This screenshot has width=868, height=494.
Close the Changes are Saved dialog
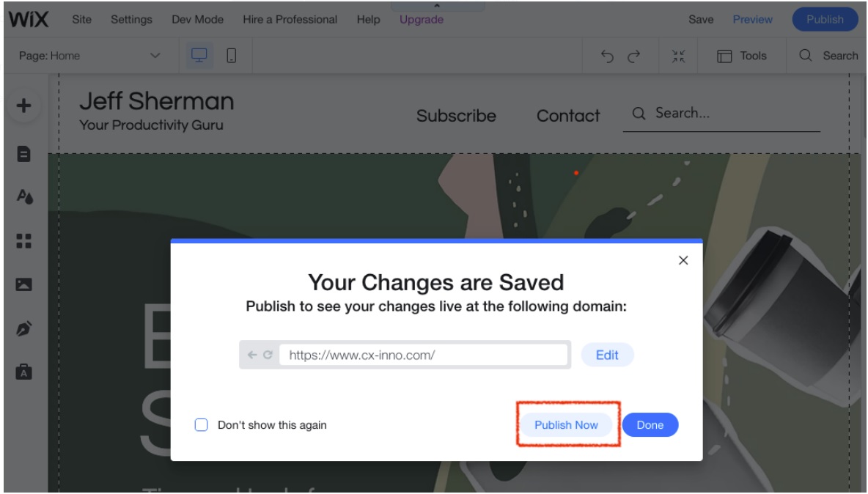[x=683, y=260]
